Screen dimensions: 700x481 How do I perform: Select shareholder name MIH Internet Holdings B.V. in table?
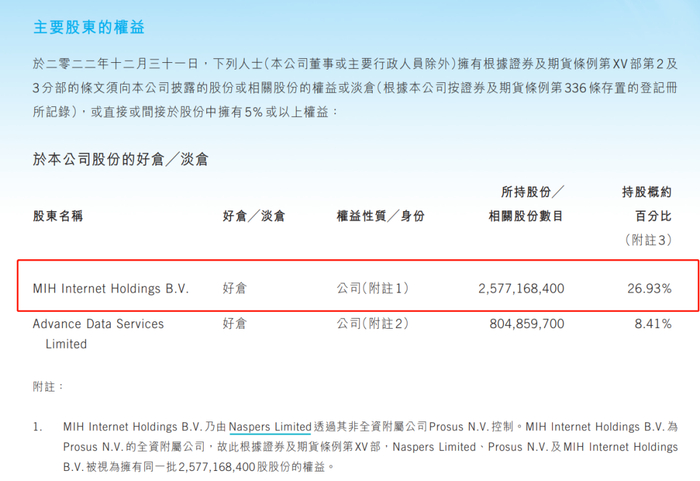coord(111,289)
